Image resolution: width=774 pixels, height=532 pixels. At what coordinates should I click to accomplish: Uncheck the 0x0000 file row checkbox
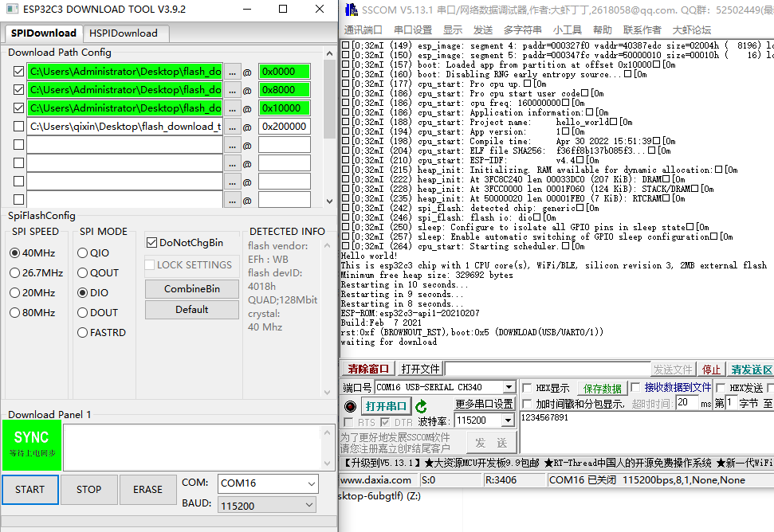tap(19, 72)
